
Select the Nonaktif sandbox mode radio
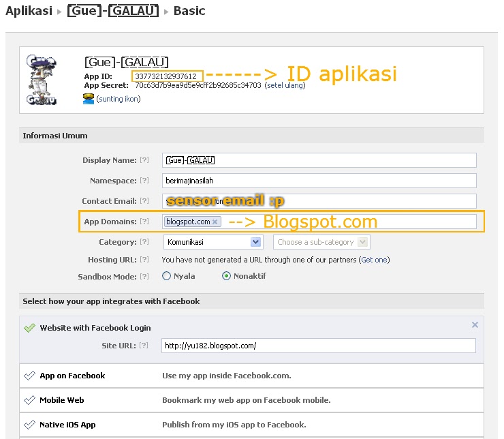[226, 276]
